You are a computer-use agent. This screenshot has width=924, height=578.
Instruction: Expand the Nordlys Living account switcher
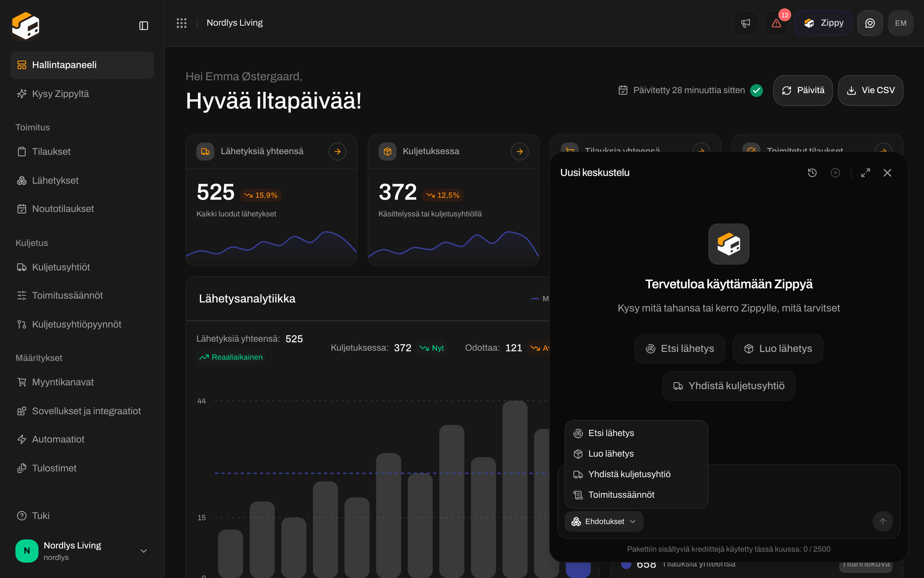click(82, 551)
